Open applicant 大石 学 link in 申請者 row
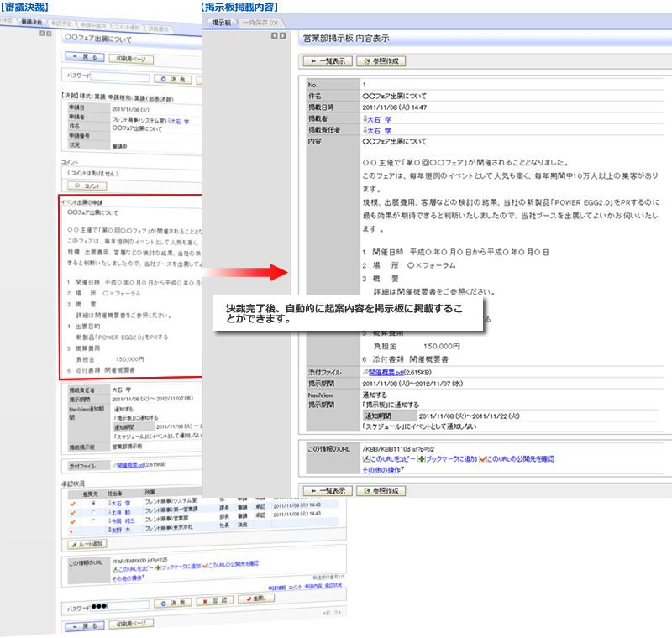672x638 pixels. click(x=180, y=122)
